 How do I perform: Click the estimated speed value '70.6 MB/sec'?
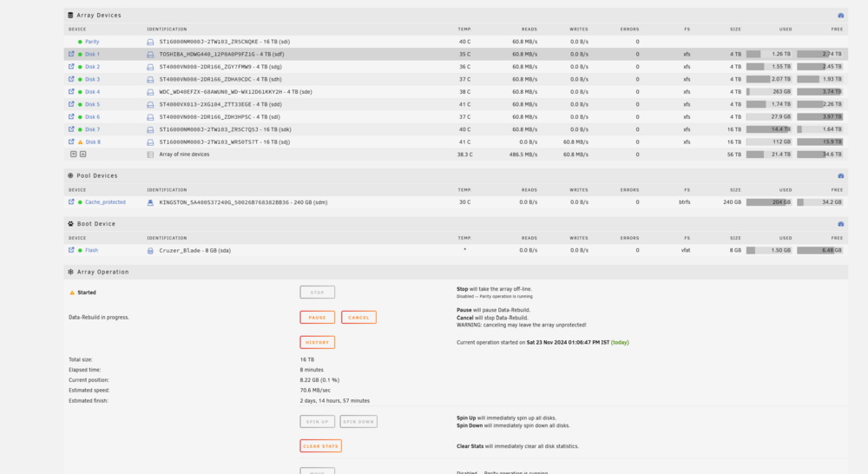pos(315,391)
